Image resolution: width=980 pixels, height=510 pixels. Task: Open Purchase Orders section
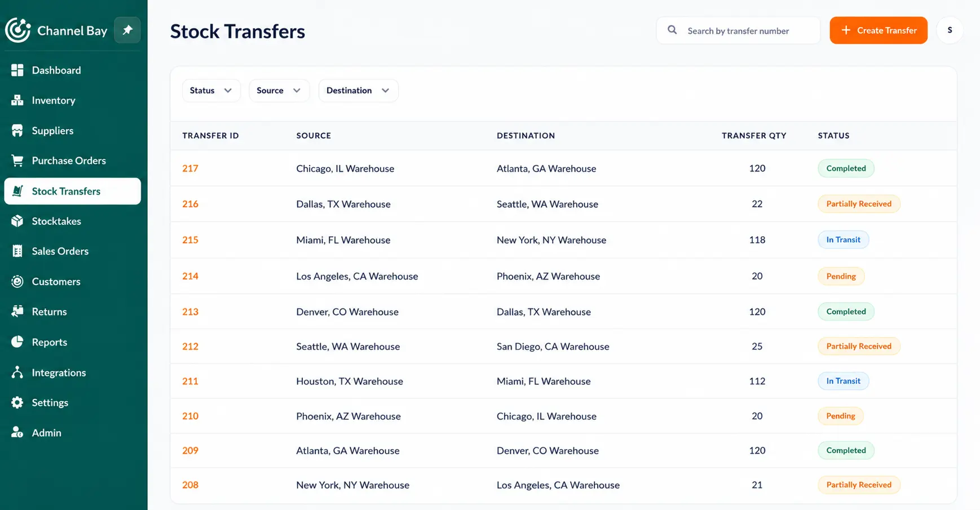click(x=72, y=161)
